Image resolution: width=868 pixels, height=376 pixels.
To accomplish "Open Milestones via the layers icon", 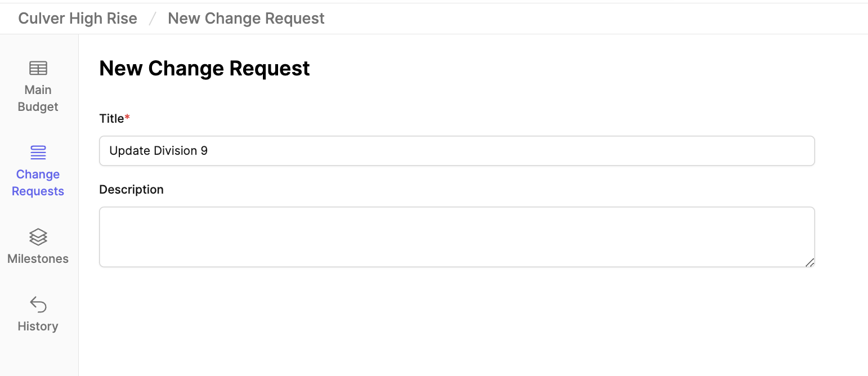I will pos(38,237).
